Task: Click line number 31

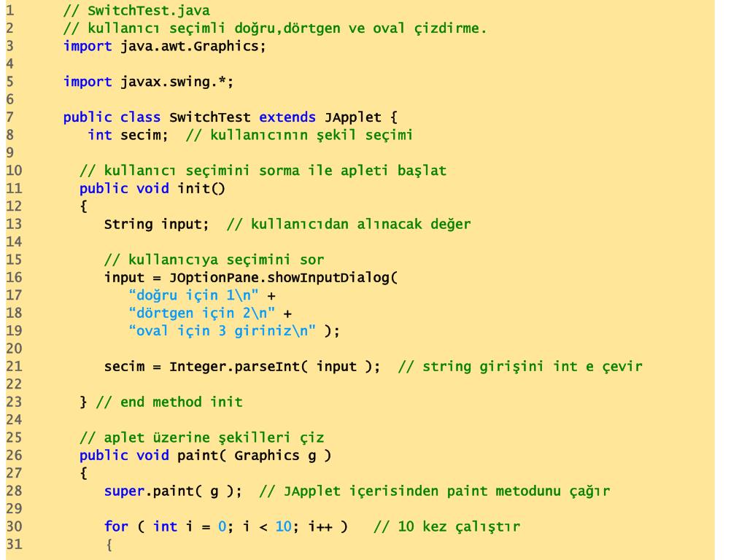Action: (14, 544)
